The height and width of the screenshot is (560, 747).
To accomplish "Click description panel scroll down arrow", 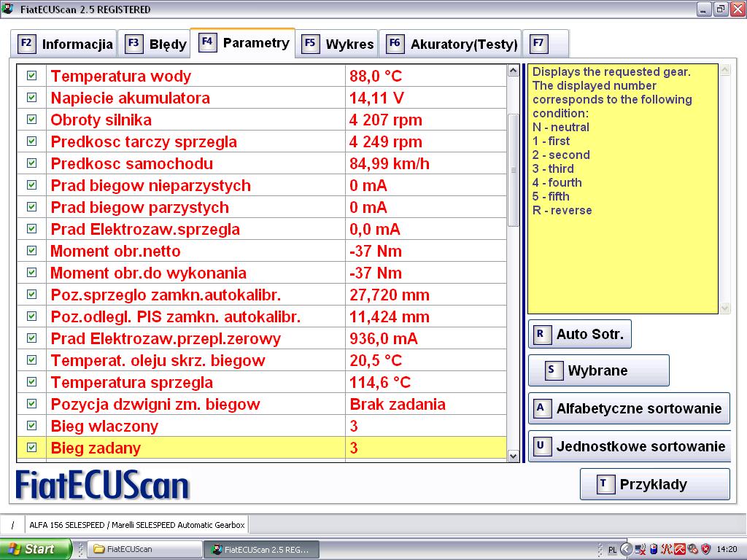I will tap(724, 308).
